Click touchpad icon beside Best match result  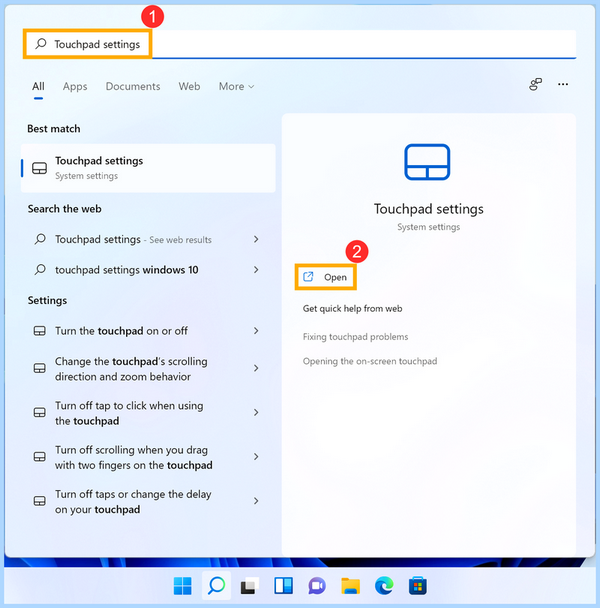[40, 168]
